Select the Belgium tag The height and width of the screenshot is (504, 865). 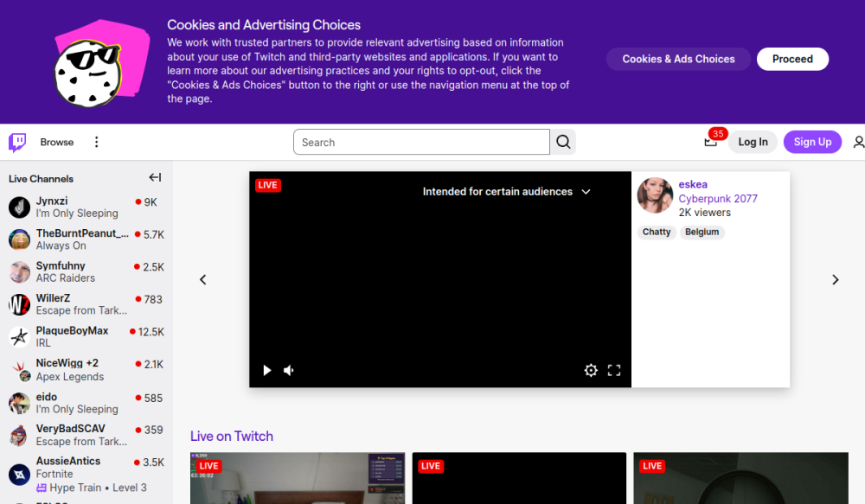[x=702, y=233]
